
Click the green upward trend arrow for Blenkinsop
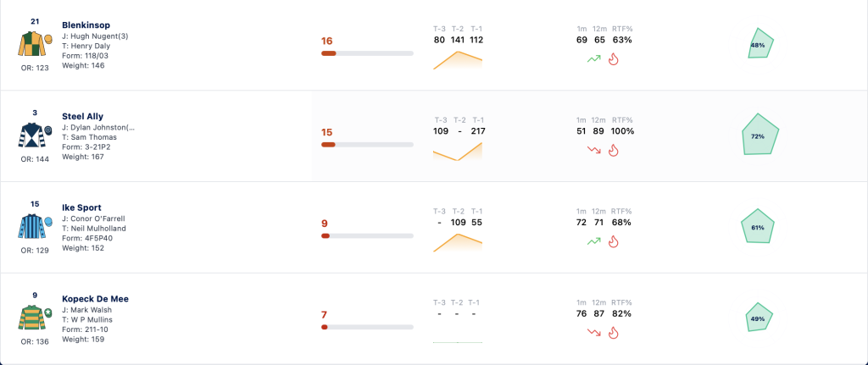tap(594, 58)
